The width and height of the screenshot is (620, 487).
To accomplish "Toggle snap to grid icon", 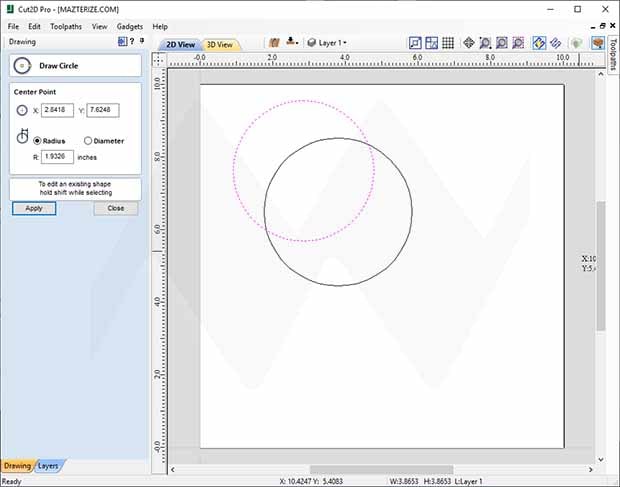I will pyautogui.click(x=448, y=43).
